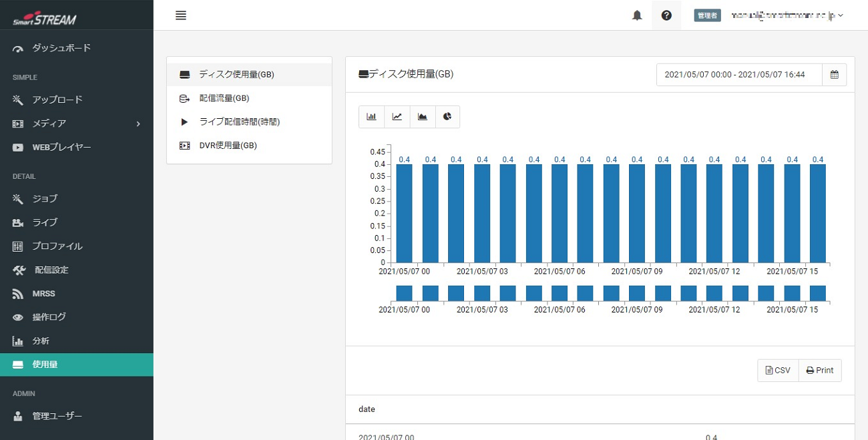Click the help question mark icon
This screenshot has height=440, width=868.
click(x=666, y=15)
